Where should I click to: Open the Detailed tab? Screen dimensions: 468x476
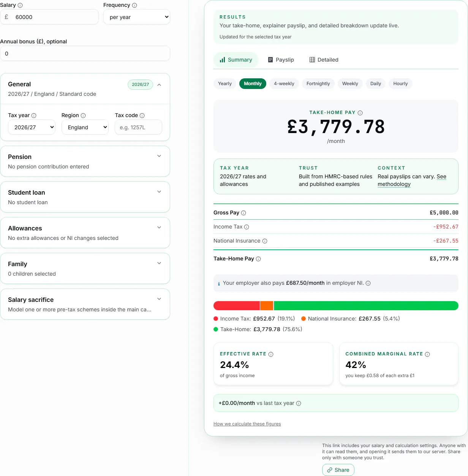324,60
